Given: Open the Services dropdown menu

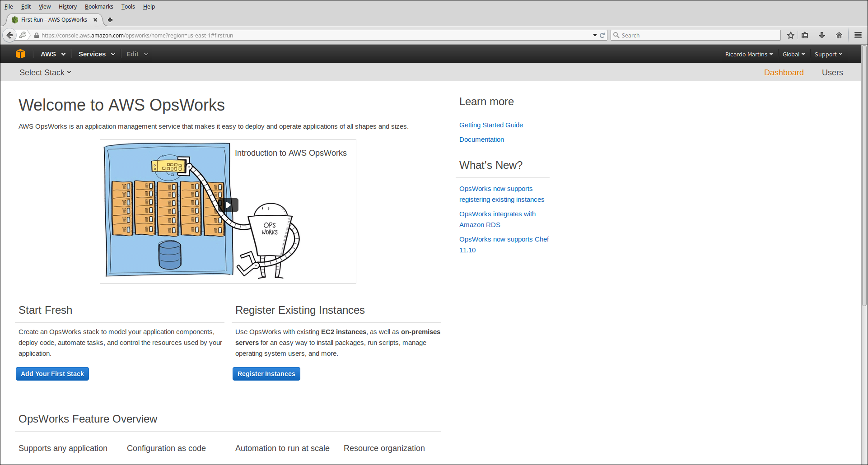Looking at the screenshot, I should click(96, 54).
